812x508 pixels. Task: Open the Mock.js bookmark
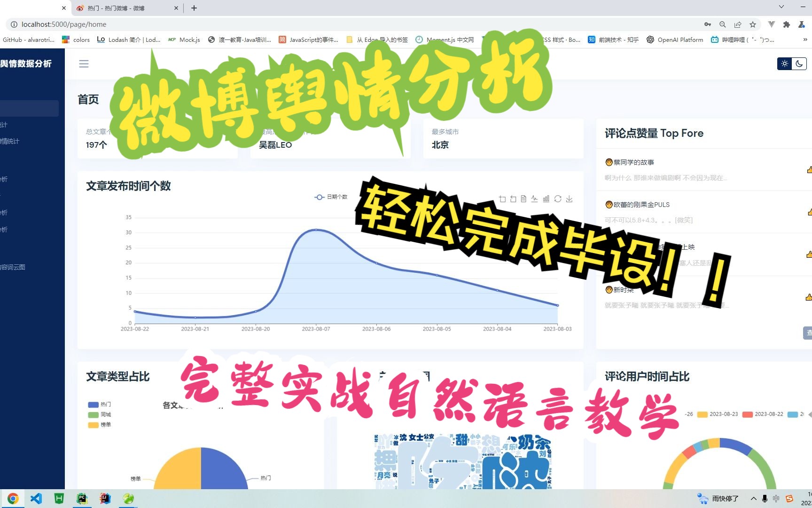pos(184,40)
